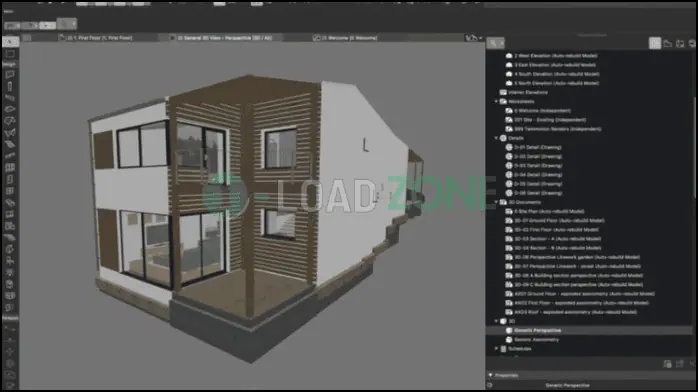Screen dimensions: 698x392
Task: Open the '999' independent worksheet
Action: click(x=557, y=129)
